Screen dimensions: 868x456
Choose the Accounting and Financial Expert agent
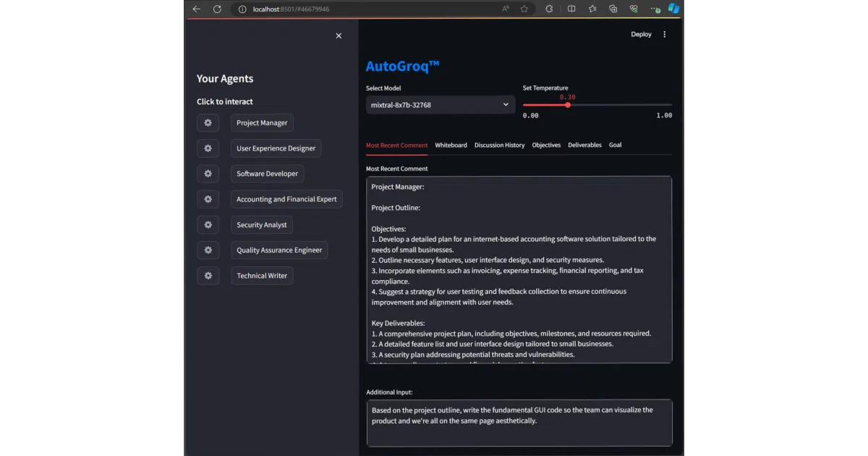[x=286, y=199]
